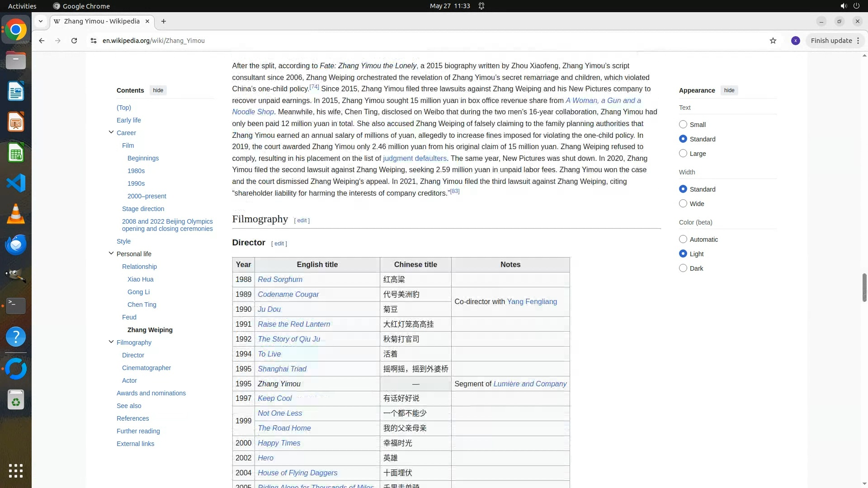Launch VLC media player from dock
868x488 pixels.
pos(16,214)
